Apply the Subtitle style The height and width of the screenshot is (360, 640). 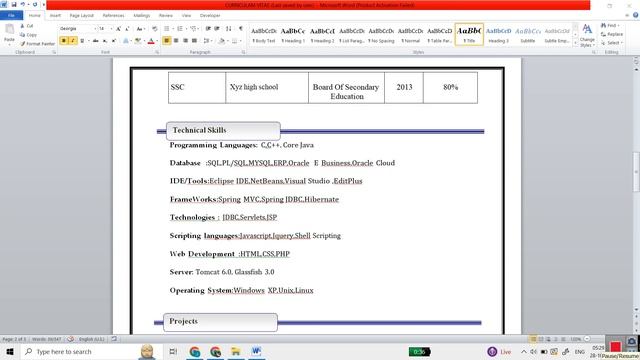[x=528, y=34]
